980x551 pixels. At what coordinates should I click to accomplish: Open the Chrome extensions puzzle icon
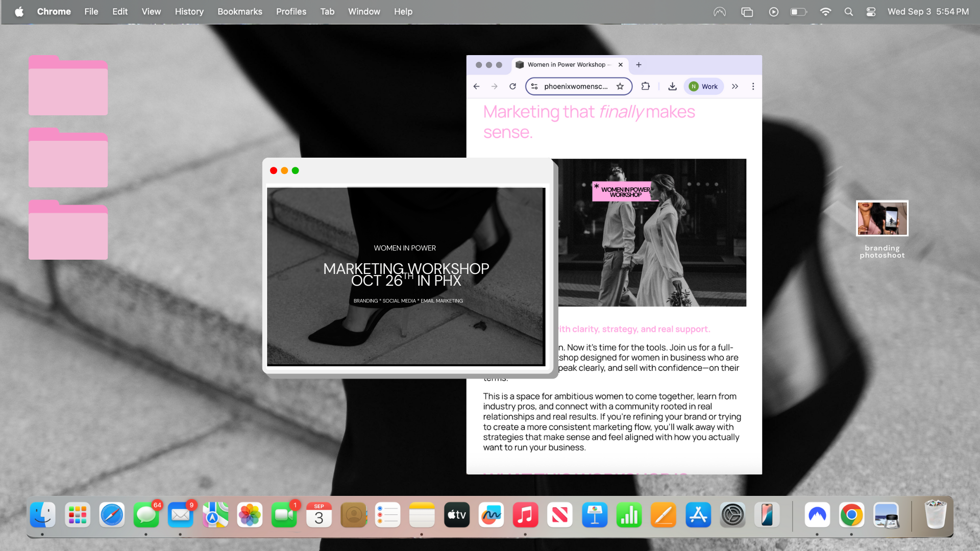coord(646,86)
